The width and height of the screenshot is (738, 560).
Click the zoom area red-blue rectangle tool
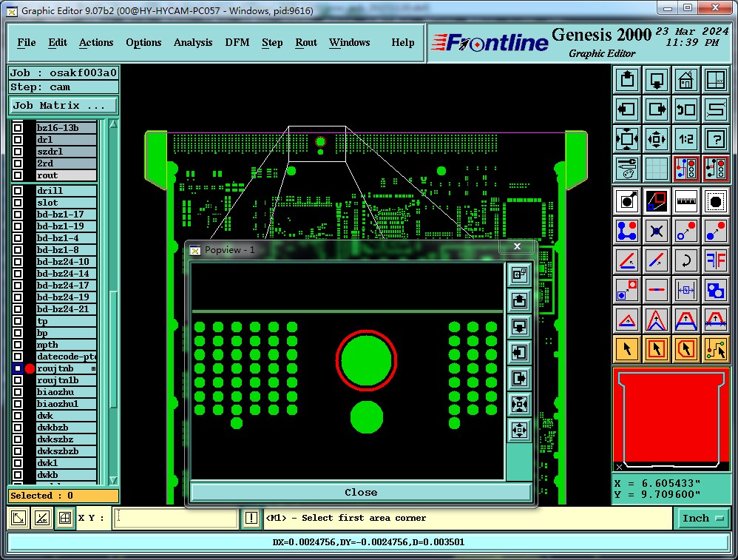click(657, 201)
